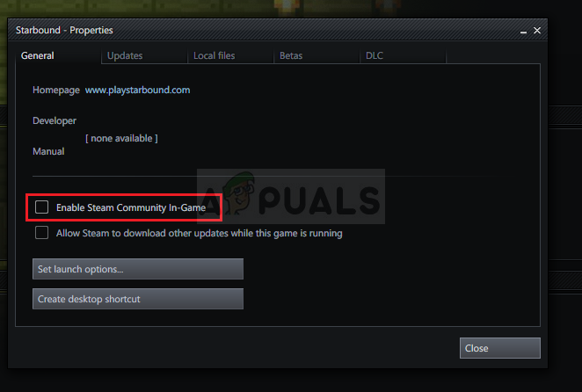
Task: Open the www.playstarbound.com homepage link
Action: [137, 90]
